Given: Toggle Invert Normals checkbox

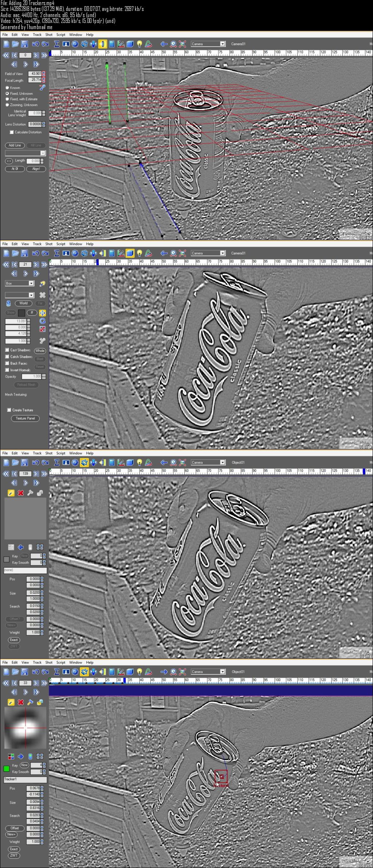Looking at the screenshot, I should tap(7, 370).
